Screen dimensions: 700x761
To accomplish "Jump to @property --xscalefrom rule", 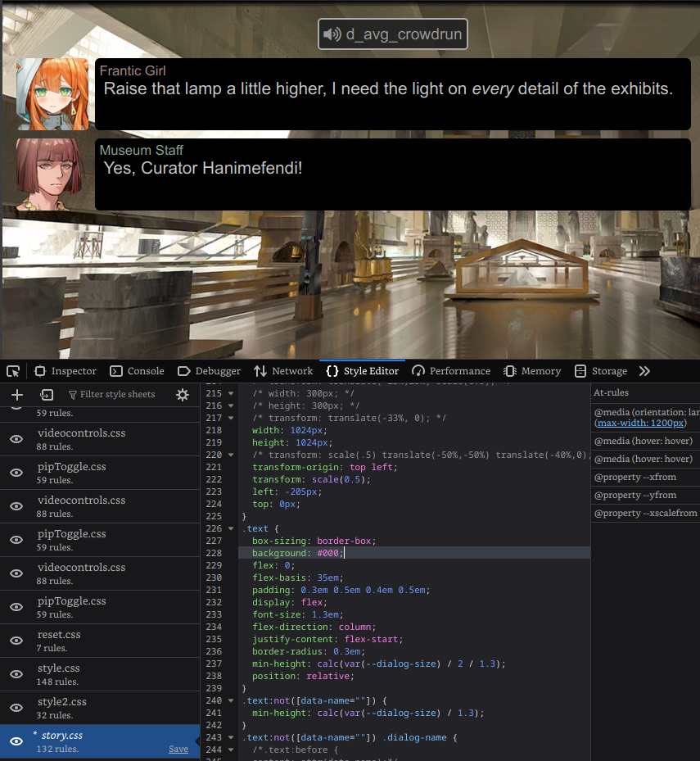I will coord(646,513).
